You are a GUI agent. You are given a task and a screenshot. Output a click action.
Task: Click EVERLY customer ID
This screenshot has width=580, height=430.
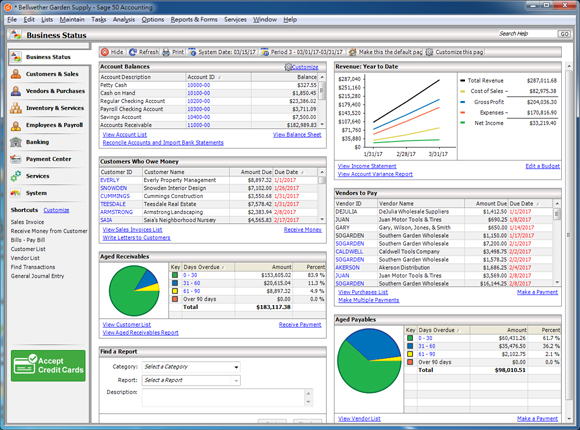click(110, 180)
